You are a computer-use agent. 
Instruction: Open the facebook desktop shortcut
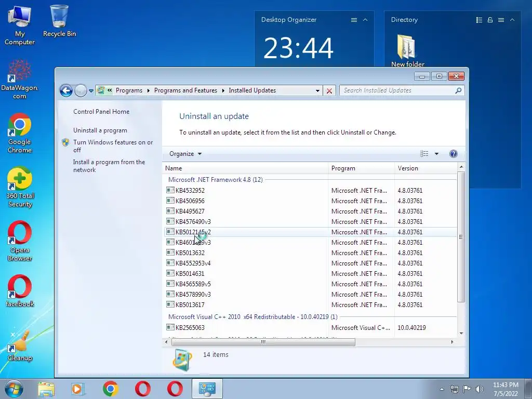[20, 291]
